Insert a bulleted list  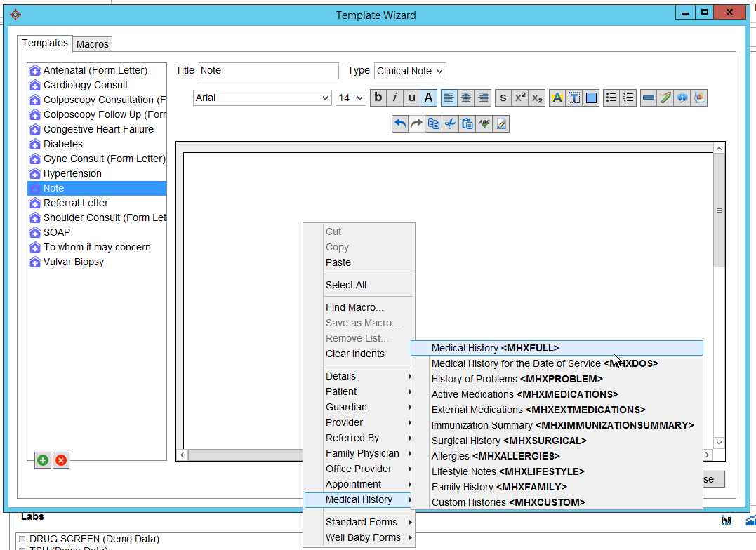click(x=611, y=98)
